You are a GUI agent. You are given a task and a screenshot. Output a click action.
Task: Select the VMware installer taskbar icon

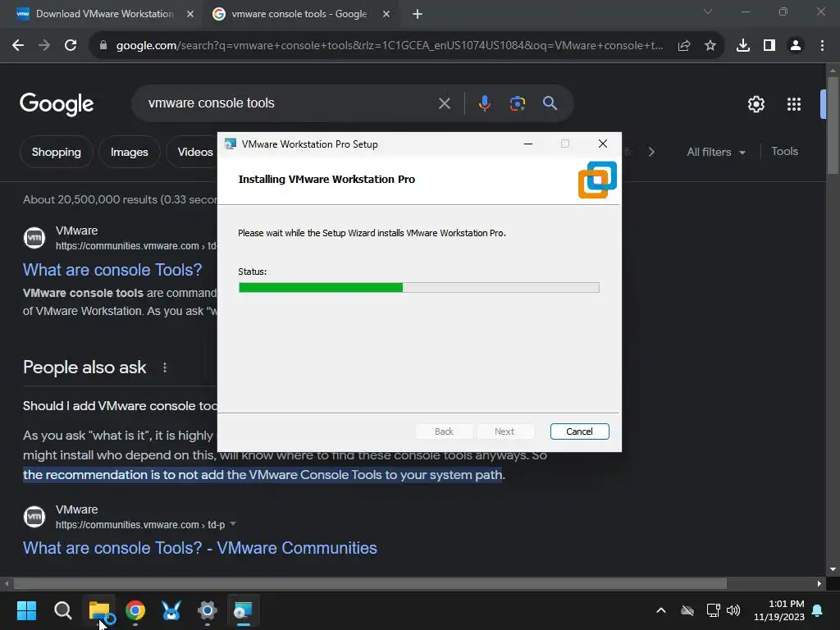point(243,610)
